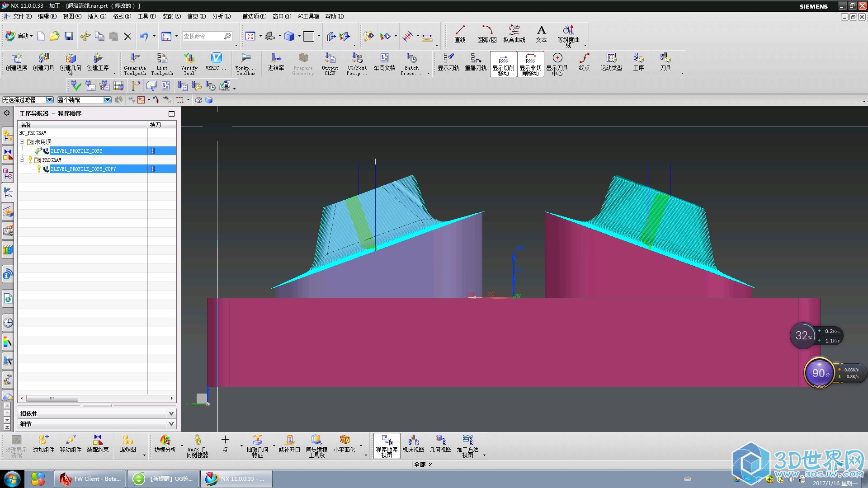
Task: Click 显示刀轨 (Show toolpath) icon
Action: 448,62
